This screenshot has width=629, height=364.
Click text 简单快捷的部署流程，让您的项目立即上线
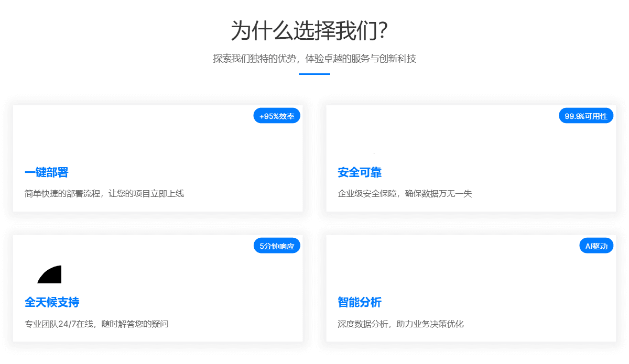[104, 193]
